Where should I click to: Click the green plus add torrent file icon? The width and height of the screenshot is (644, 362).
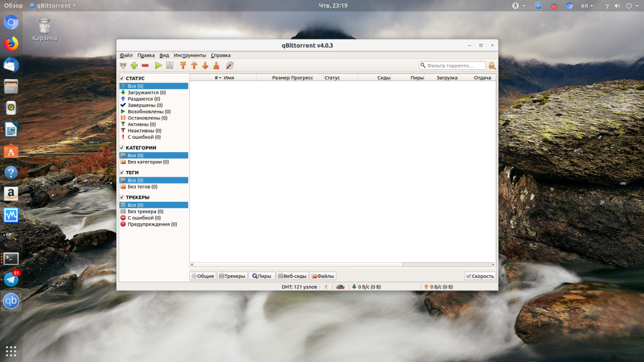(x=134, y=65)
